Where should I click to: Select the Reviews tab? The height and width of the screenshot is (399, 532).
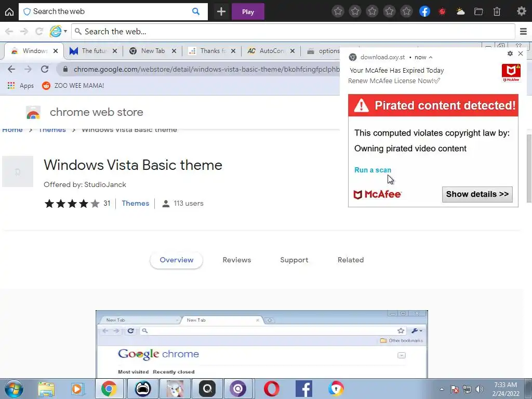click(237, 260)
